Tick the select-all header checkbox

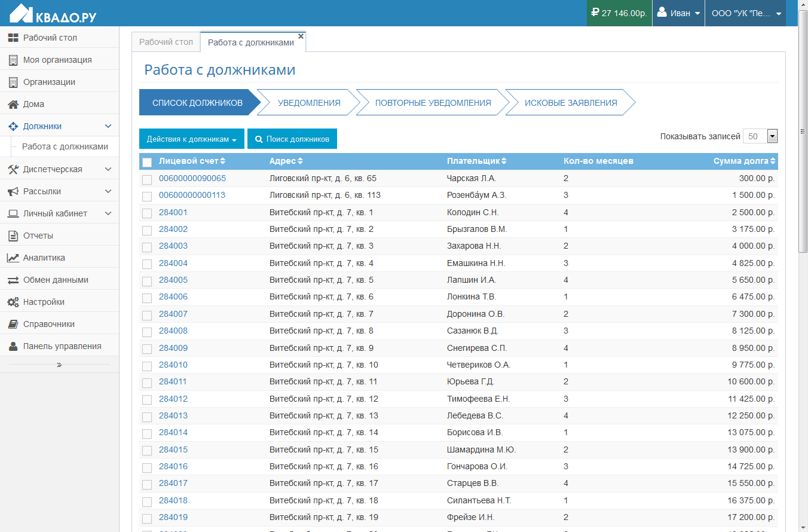(147, 162)
